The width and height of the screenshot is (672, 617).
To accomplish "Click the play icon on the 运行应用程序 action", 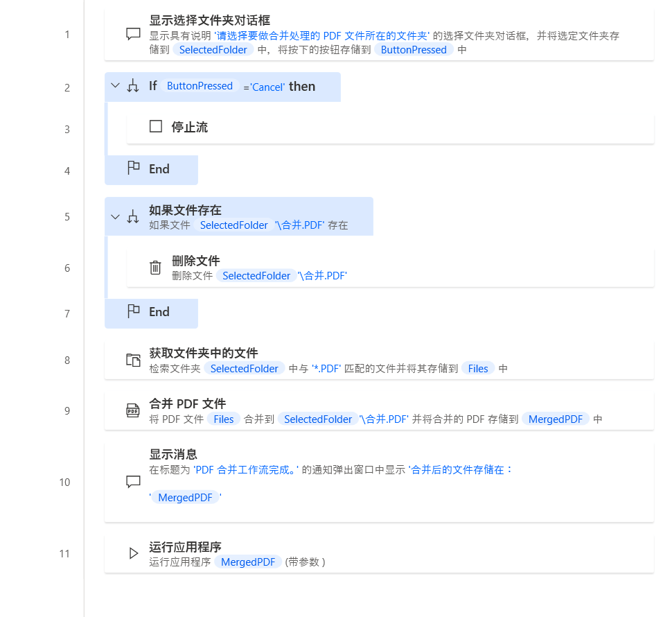I will (x=133, y=553).
